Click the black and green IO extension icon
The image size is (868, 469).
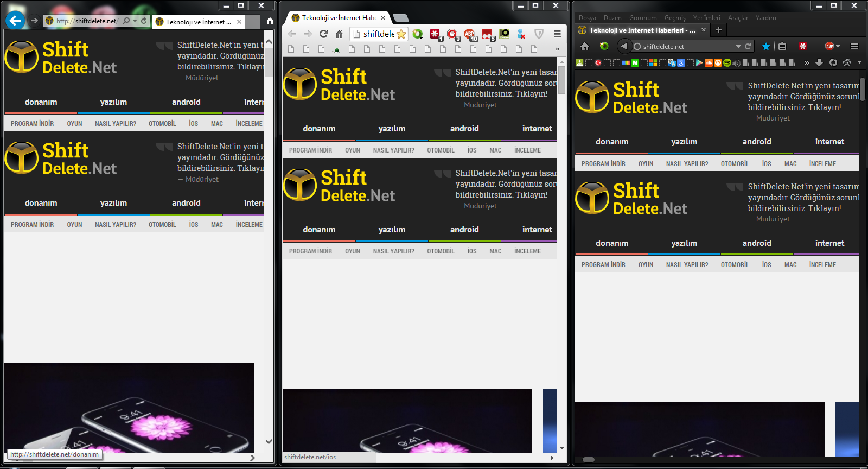(x=505, y=34)
